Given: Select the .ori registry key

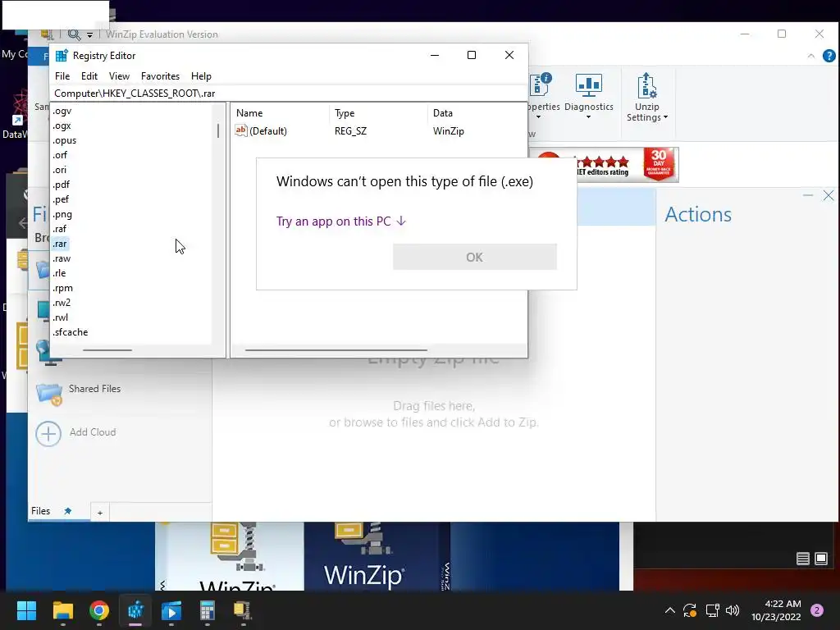Looking at the screenshot, I should [59, 170].
